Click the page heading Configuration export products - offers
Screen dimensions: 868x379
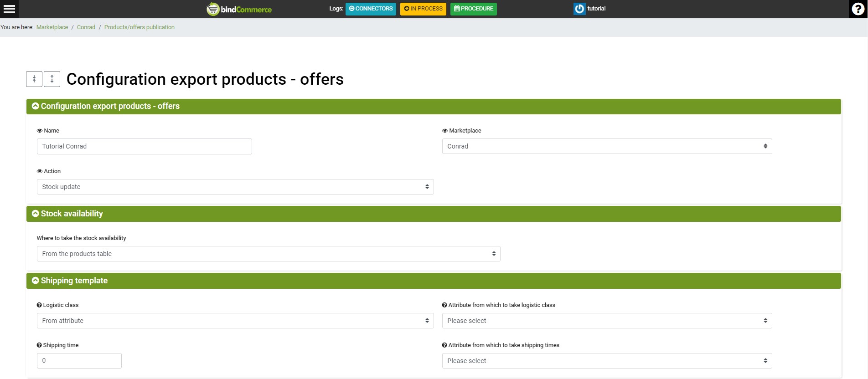[x=205, y=79]
